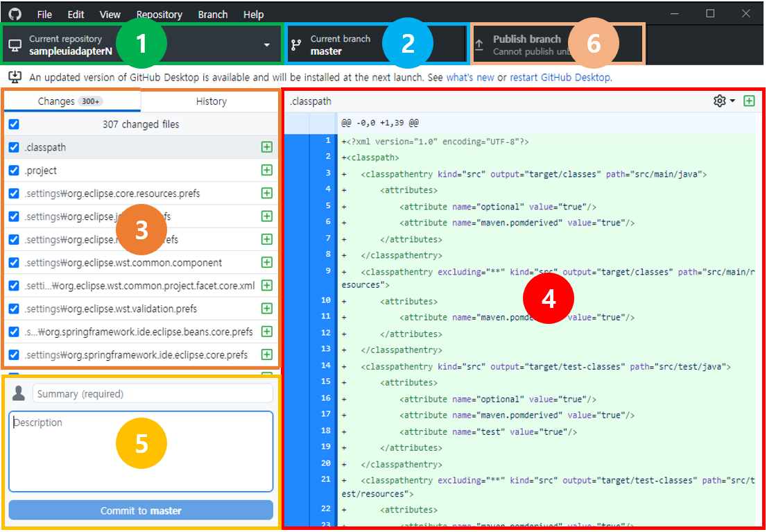The width and height of the screenshot is (767, 532).
Task: Select diff line number 1 in gutter
Action: tap(328, 141)
